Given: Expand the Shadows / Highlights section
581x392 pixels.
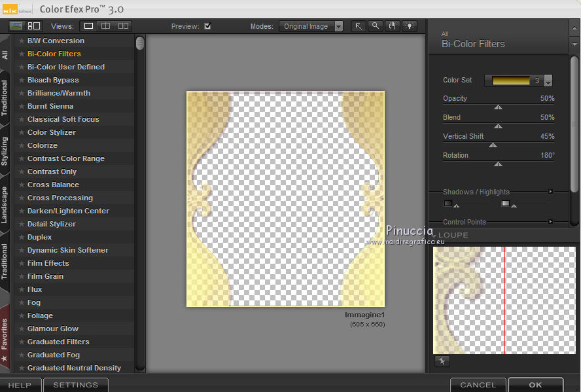Looking at the screenshot, I should (x=550, y=192).
